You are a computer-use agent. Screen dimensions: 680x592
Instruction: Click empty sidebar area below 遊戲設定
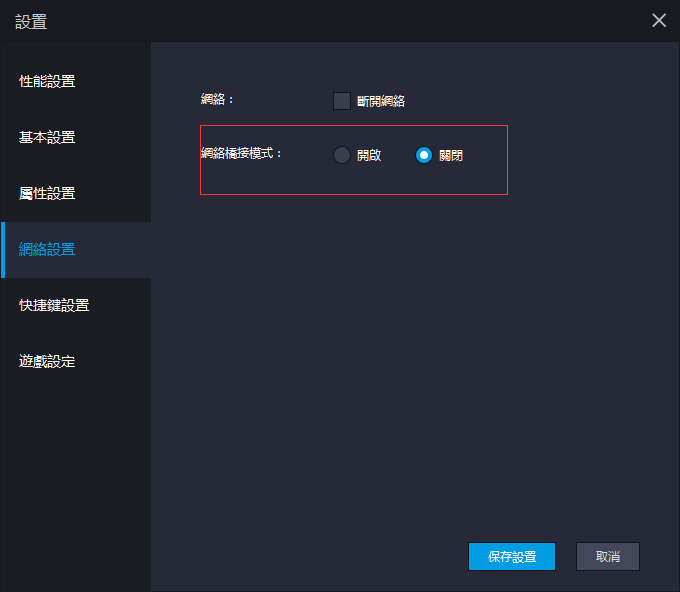[x=75, y=470]
